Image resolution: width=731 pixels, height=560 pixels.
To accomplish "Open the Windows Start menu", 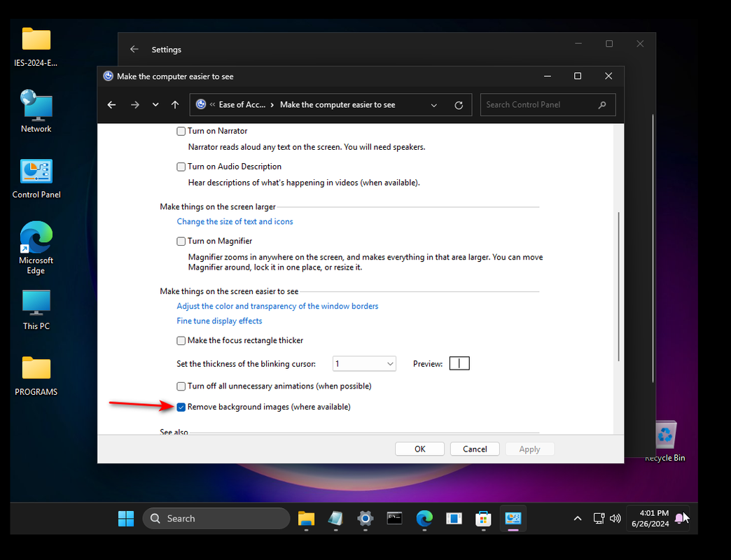I will coord(126,519).
